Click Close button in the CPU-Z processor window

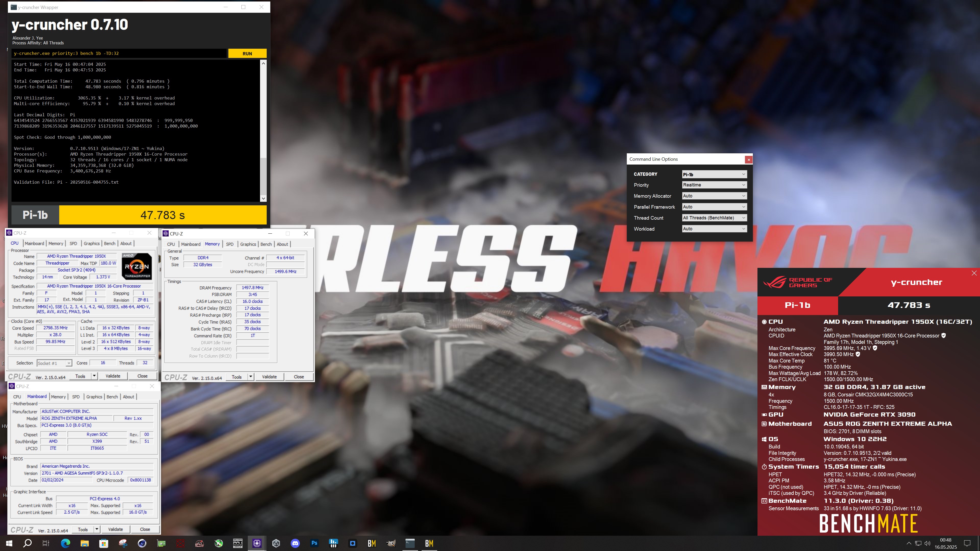click(142, 377)
